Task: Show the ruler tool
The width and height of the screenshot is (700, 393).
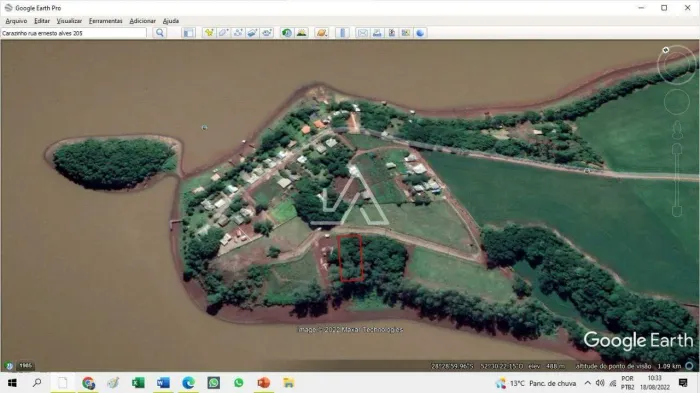Action: [342, 33]
